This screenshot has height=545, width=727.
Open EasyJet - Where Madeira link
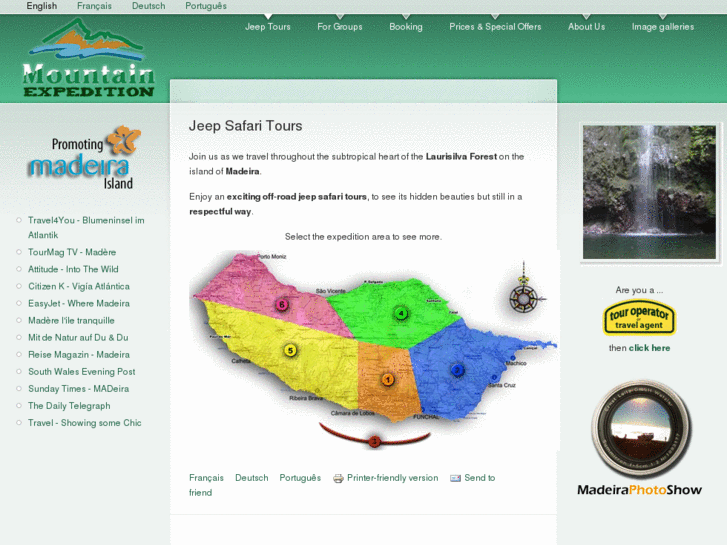pyautogui.click(x=79, y=304)
